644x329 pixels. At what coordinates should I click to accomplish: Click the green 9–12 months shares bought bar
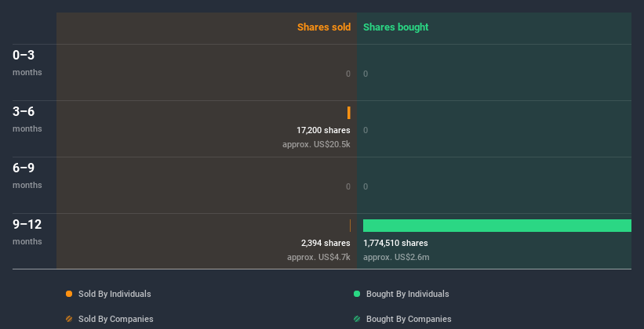pos(497,226)
